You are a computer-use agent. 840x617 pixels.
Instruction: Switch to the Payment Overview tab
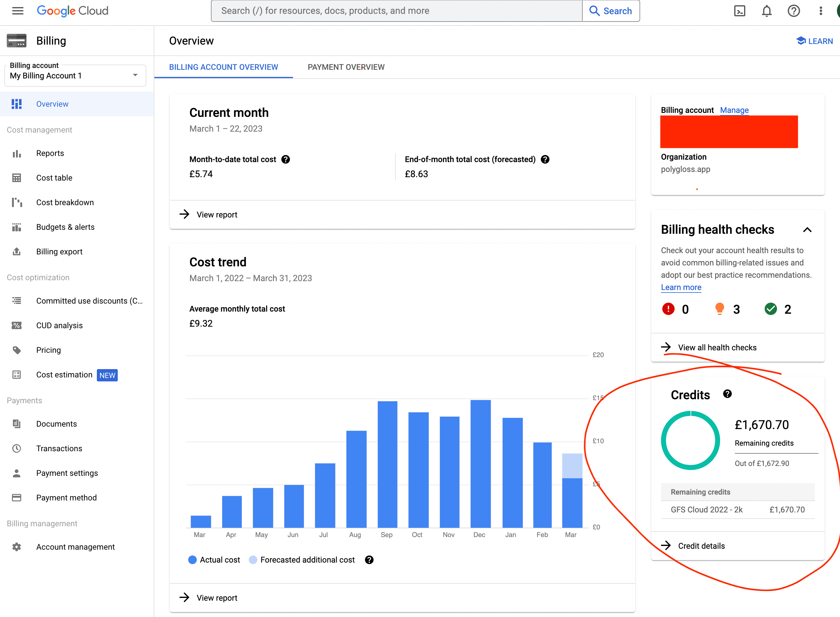click(346, 67)
